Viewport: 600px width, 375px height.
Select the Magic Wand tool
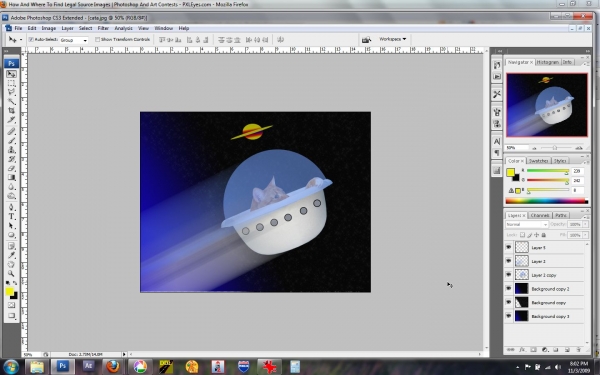click(11, 101)
